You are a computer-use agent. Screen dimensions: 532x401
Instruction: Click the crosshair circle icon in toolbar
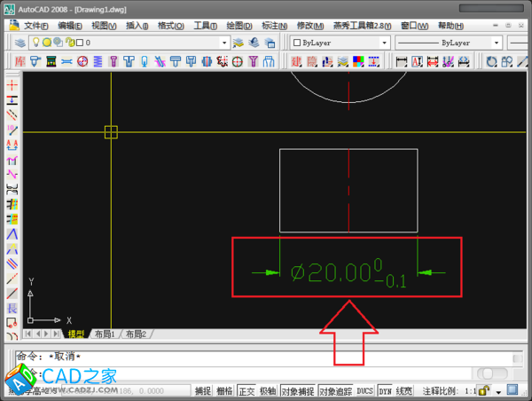pyautogui.click(x=236, y=61)
